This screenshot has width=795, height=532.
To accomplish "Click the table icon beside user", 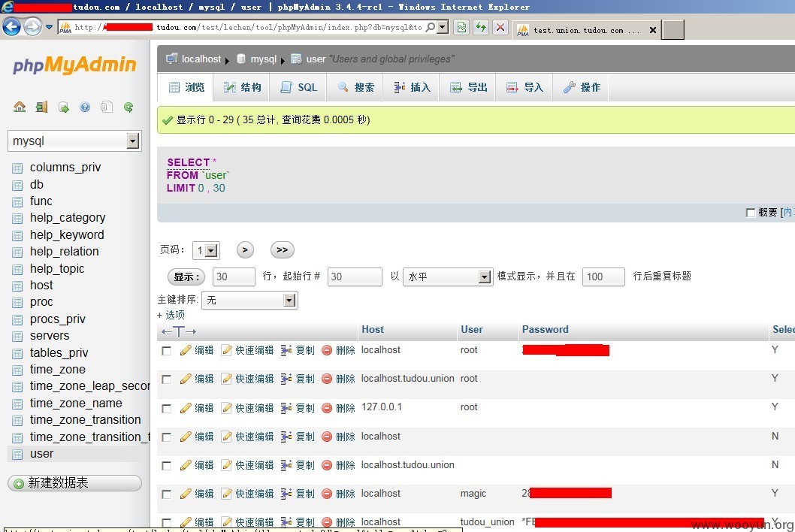I will tap(17, 454).
